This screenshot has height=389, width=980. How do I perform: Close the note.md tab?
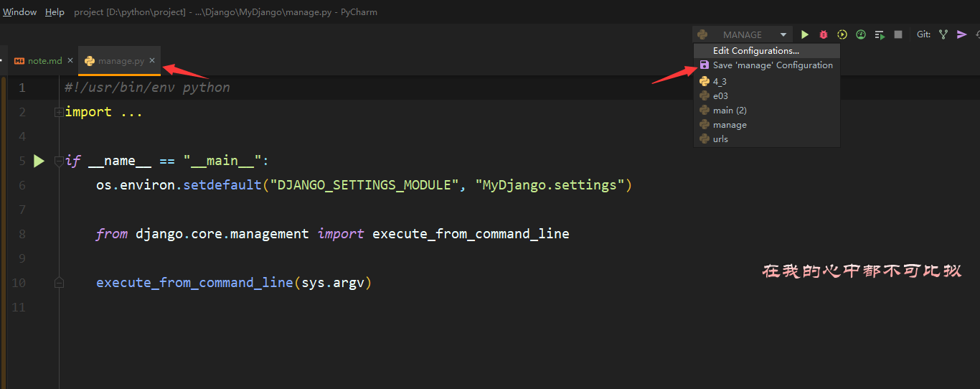[x=70, y=61]
